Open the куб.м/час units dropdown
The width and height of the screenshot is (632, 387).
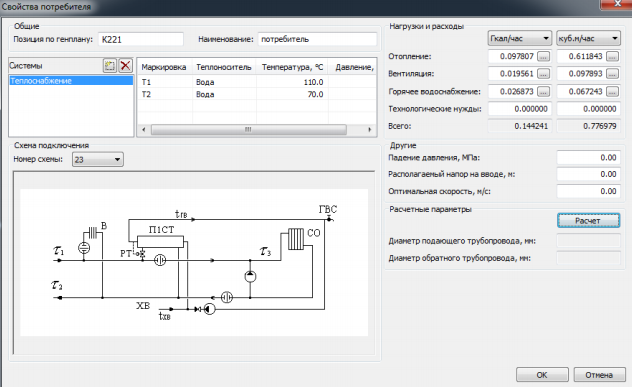(x=588, y=38)
